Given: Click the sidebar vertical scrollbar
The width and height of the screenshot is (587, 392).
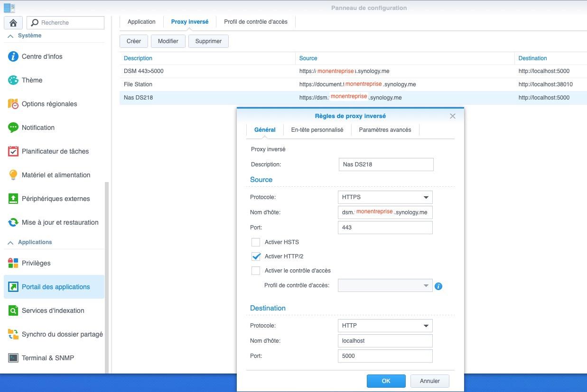Looking at the screenshot, I should click(x=107, y=275).
